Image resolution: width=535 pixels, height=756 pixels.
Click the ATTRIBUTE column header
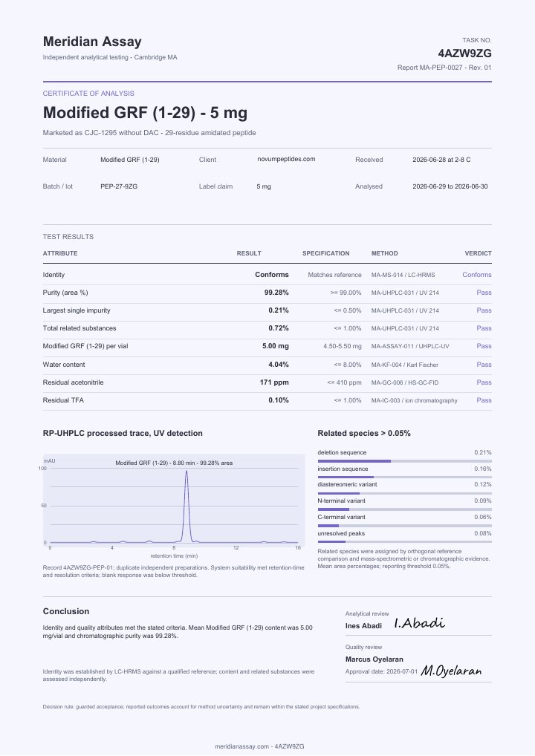60,253
